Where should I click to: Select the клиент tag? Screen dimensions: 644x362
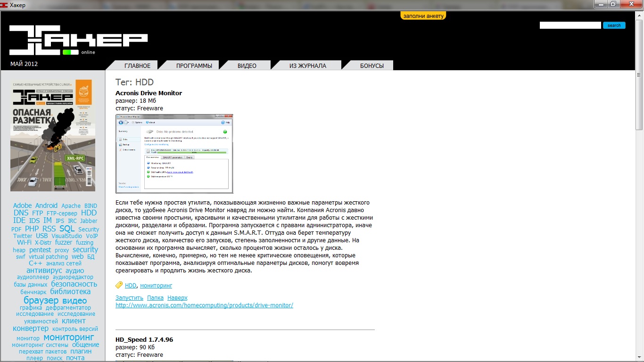(74, 321)
